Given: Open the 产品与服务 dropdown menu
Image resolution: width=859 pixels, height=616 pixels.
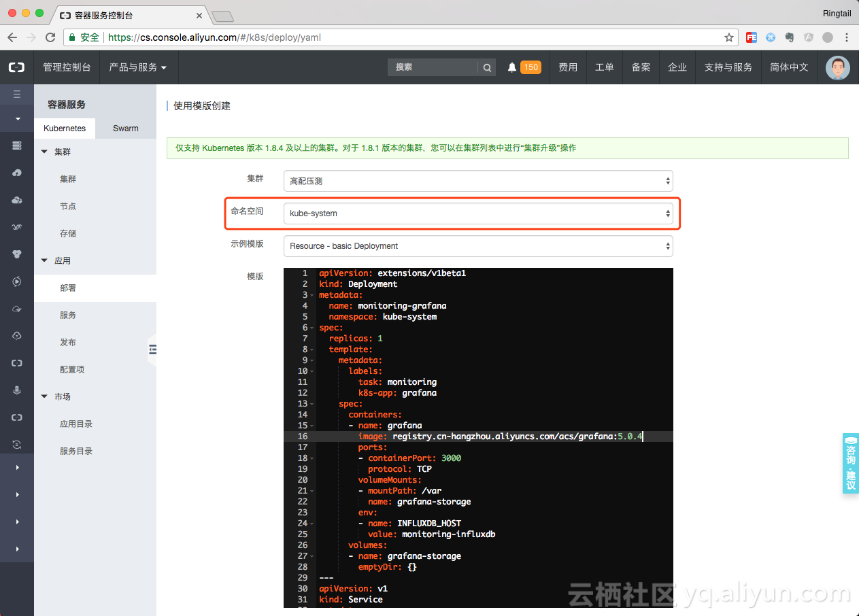Looking at the screenshot, I should (138, 67).
